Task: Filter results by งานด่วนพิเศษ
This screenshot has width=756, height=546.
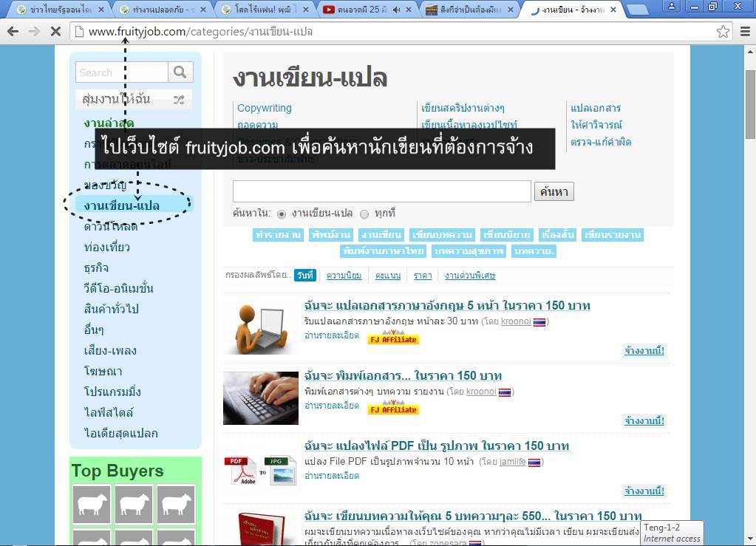Action: [470, 276]
